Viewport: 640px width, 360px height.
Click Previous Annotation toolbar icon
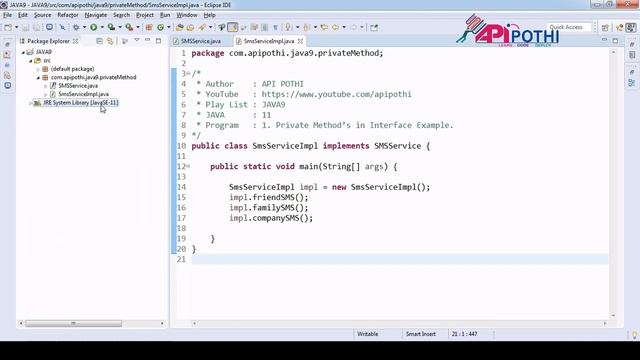(307, 27)
